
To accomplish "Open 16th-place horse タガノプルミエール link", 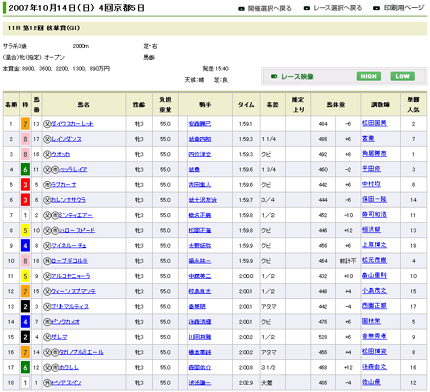I will pos(81,352).
